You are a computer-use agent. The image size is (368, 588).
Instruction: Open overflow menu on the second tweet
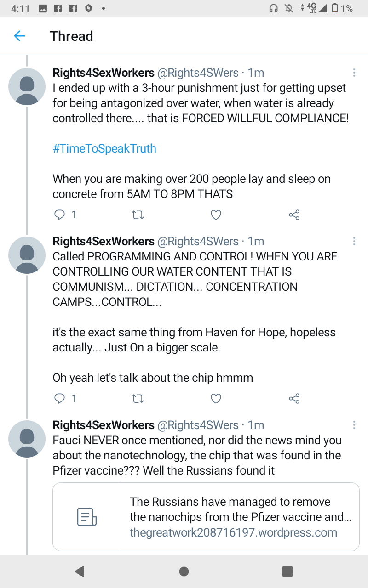pos(354,241)
